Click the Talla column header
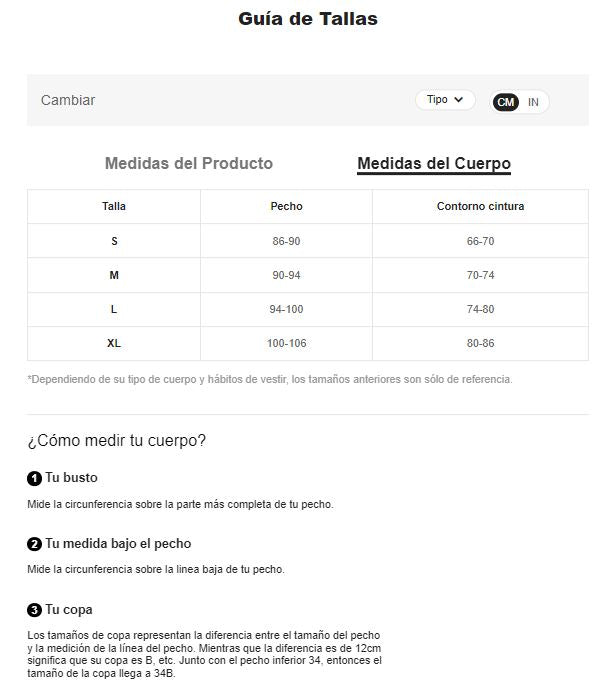This screenshot has width=598, height=695. (x=114, y=206)
